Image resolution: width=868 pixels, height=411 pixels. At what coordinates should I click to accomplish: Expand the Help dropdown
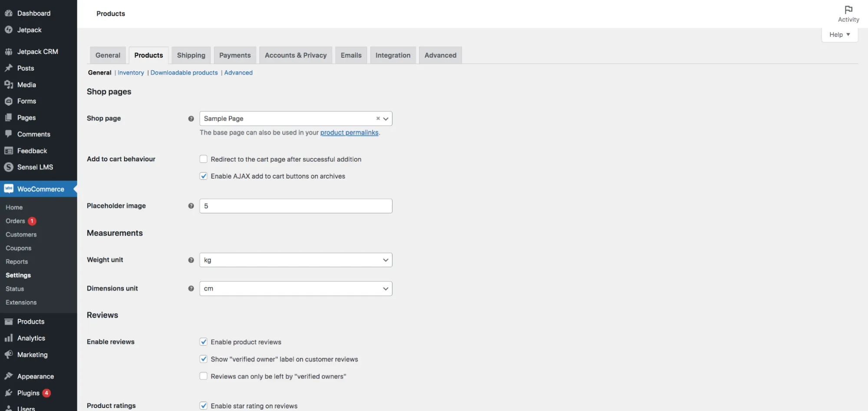tap(839, 34)
